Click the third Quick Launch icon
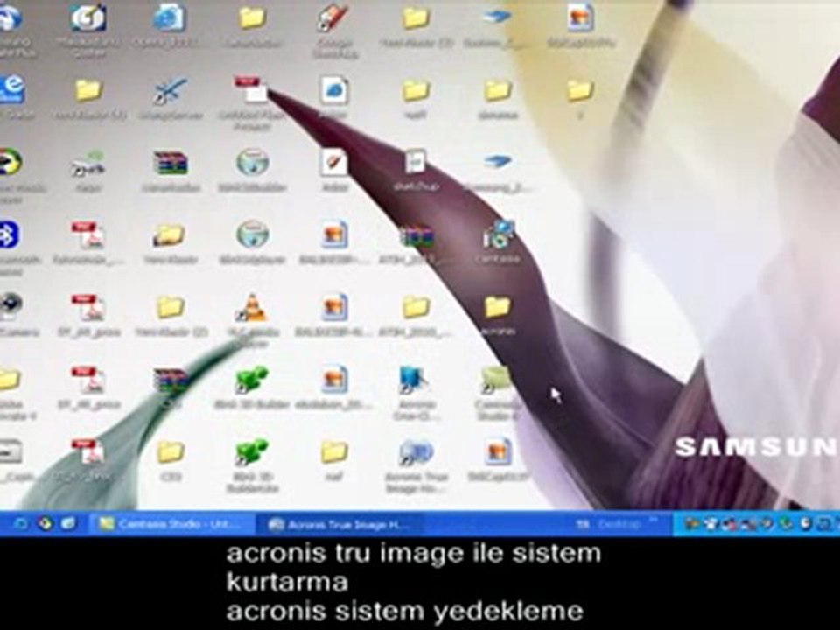 point(68,523)
